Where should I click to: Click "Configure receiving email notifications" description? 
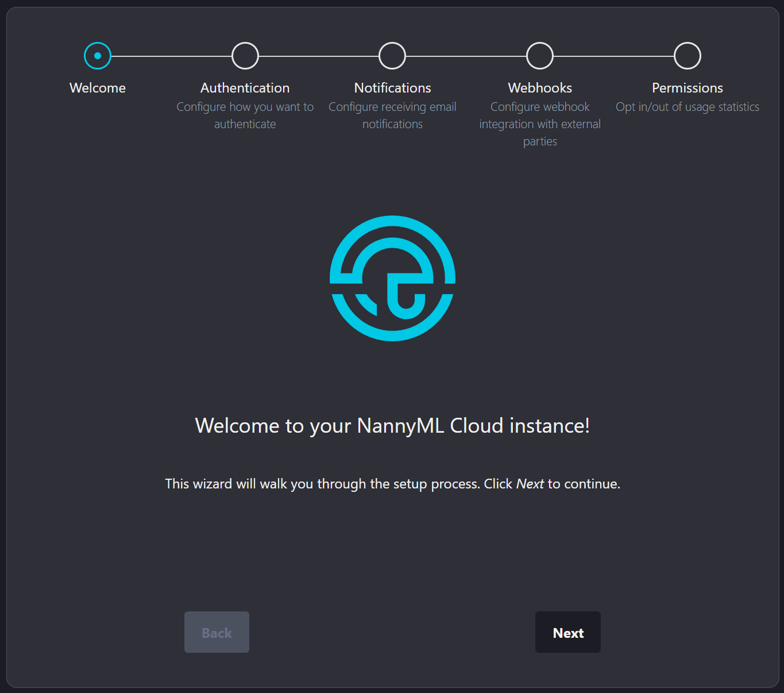click(392, 115)
